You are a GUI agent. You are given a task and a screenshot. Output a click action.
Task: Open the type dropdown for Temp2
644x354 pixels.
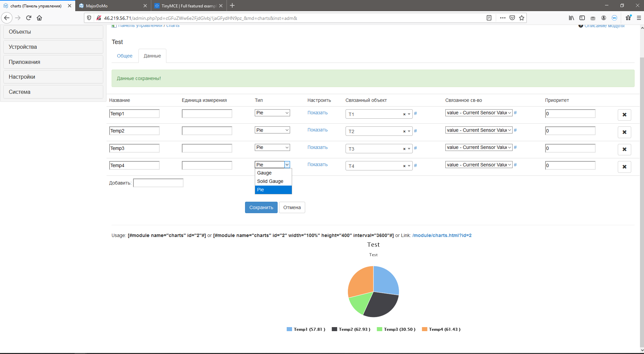coord(272,130)
